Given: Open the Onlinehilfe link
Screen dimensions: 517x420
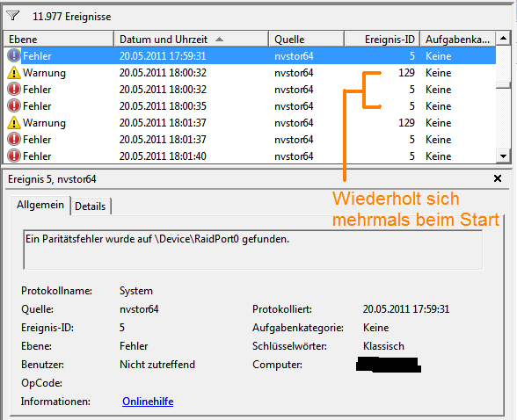Looking at the screenshot, I should pos(148,402).
